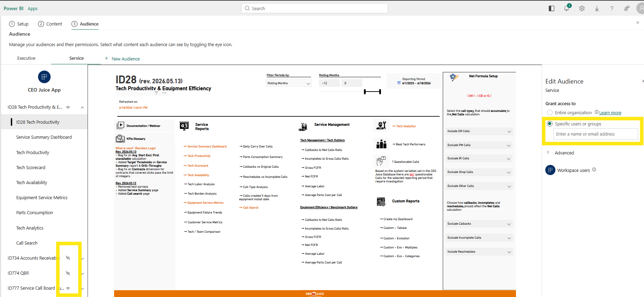The height and width of the screenshot is (297, 644).
Task: Collapse the ID28 Tech Productivity report group
Action: pyautogui.click(x=82, y=107)
